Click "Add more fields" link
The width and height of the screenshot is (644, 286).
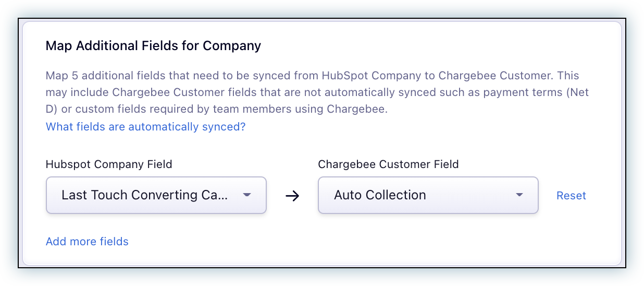point(87,242)
